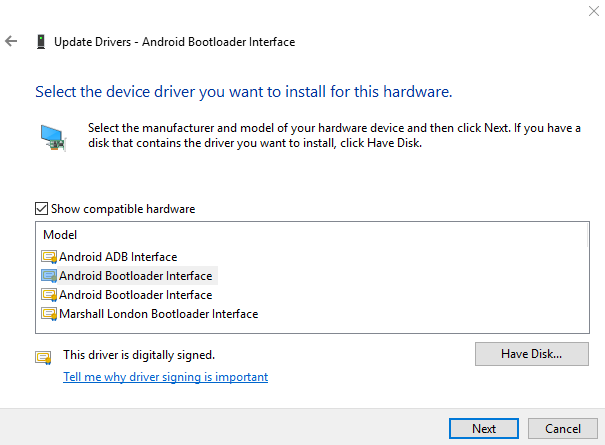
Task: Click the Model column header
Action: click(x=60, y=234)
